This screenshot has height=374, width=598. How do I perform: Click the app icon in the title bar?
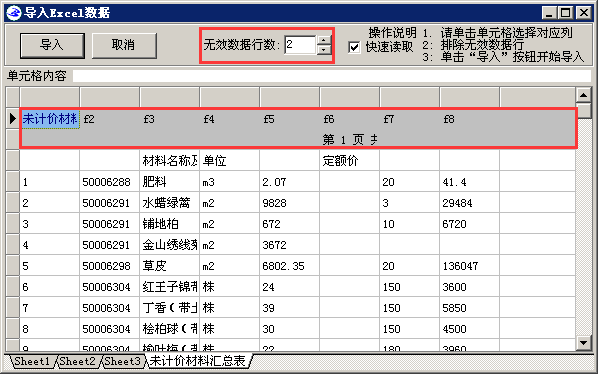14,13
